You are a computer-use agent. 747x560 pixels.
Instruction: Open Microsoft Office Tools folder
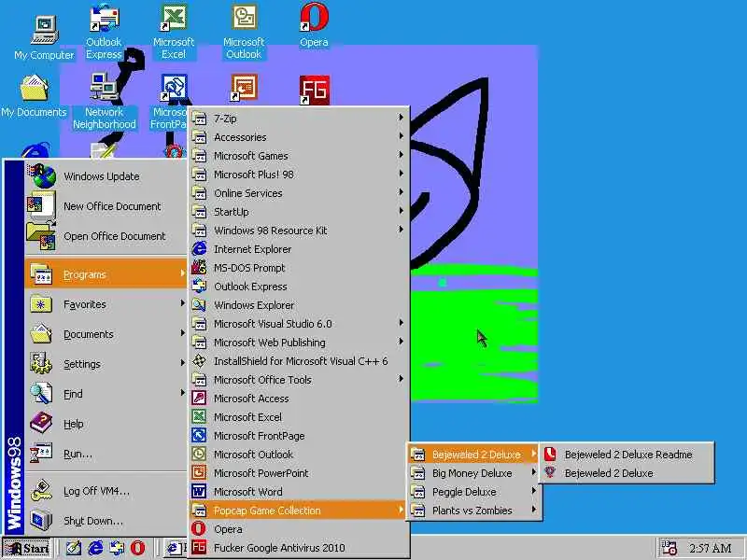point(298,380)
